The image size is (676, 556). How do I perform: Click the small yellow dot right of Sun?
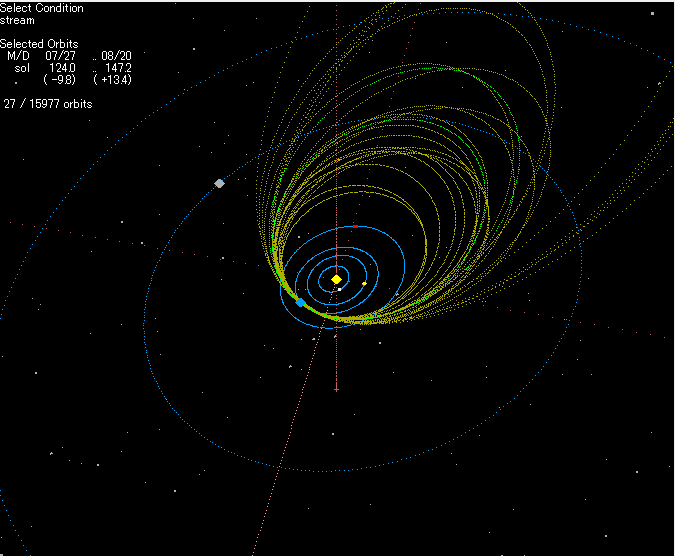[x=364, y=284]
